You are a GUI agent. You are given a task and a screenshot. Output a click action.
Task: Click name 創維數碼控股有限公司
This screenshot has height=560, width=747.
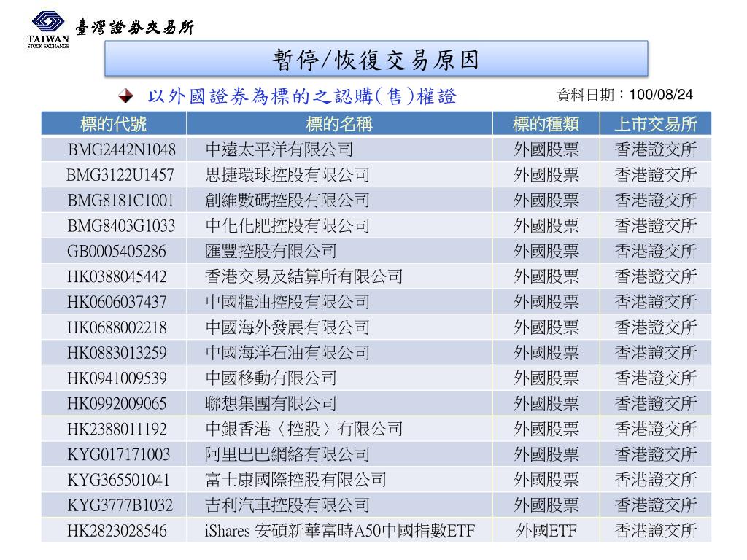287,200
